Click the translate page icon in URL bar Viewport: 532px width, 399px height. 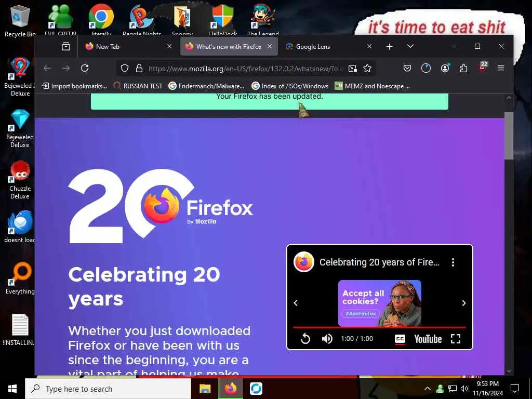pos(353,68)
